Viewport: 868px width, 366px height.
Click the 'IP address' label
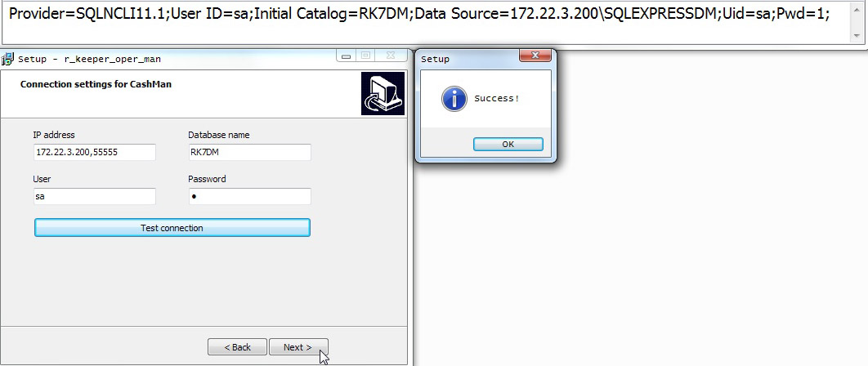pyautogui.click(x=54, y=135)
